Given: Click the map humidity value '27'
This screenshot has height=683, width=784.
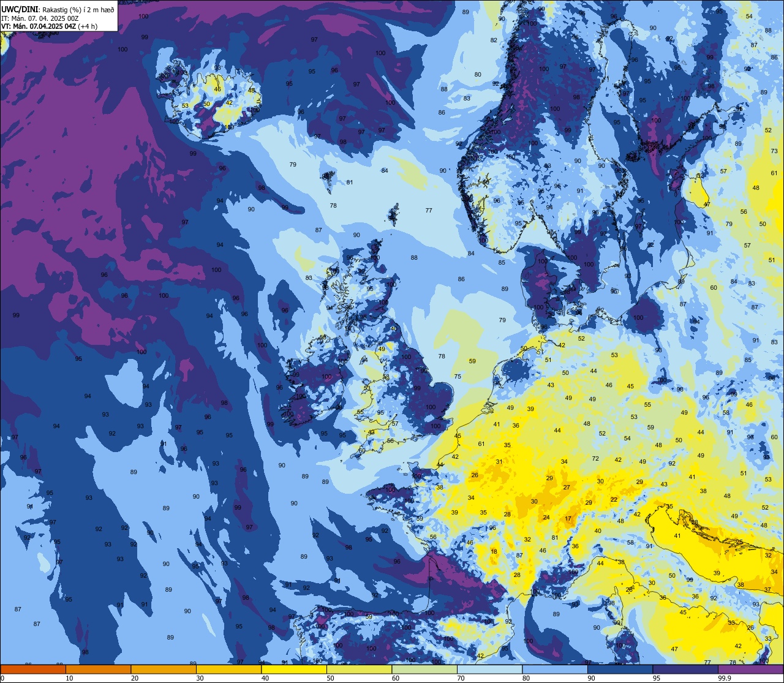Looking at the screenshot, I should 567,488.
